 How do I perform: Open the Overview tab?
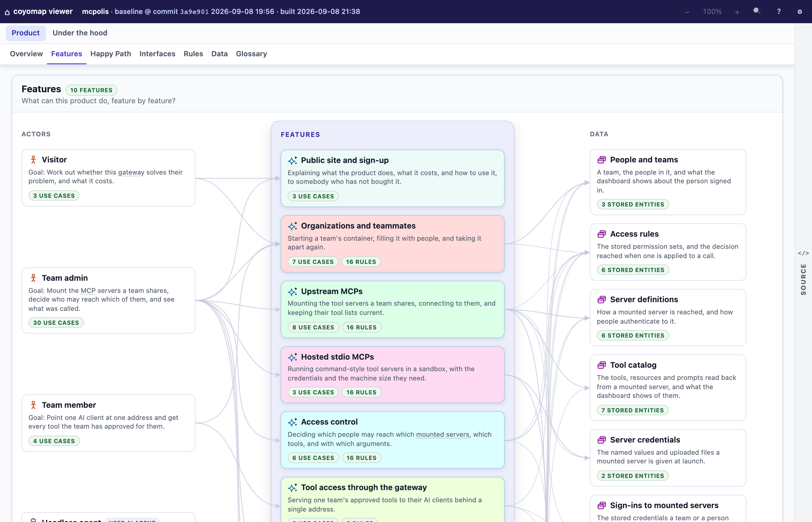pyautogui.click(x=26, y=54)
